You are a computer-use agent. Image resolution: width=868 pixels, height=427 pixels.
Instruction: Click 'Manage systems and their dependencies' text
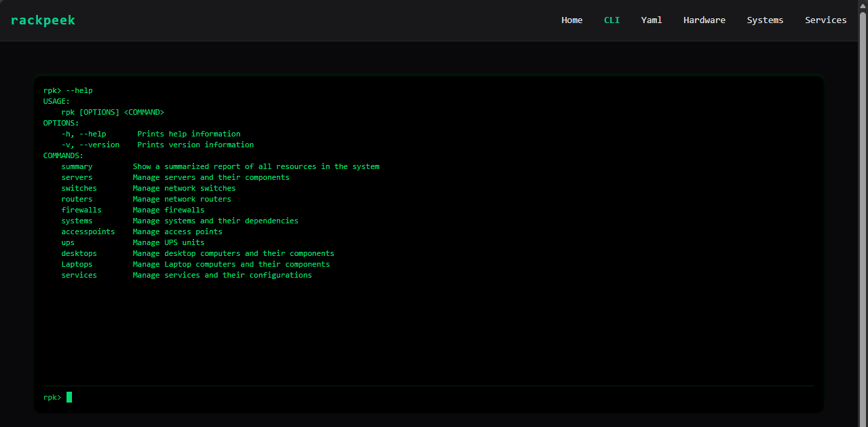(215, 221)
